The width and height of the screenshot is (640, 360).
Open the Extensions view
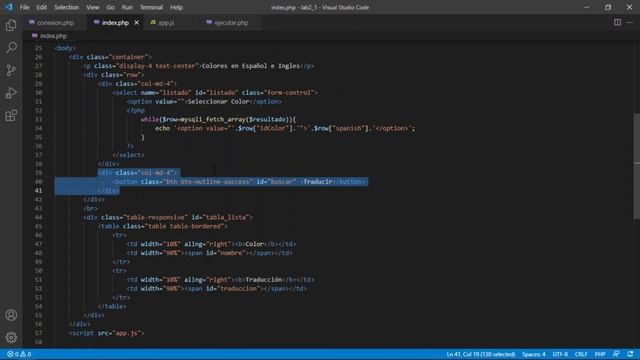click(x=11, y=116)
